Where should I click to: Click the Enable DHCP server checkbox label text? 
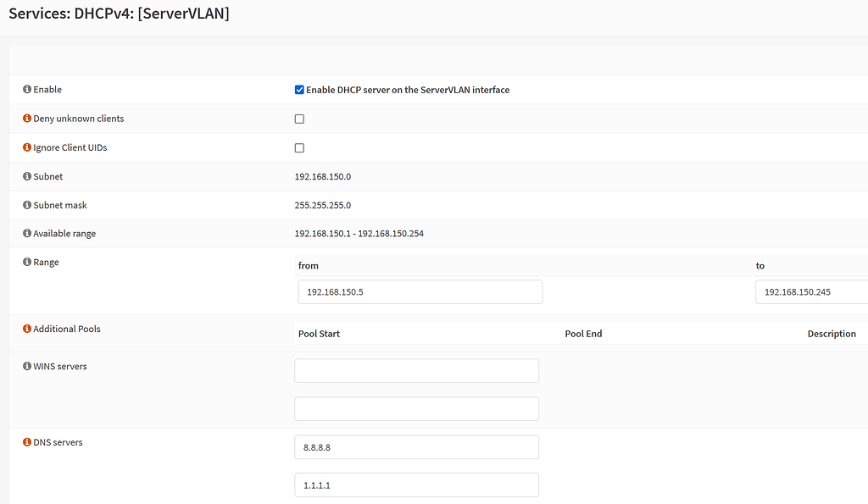(x=408, y=90)
